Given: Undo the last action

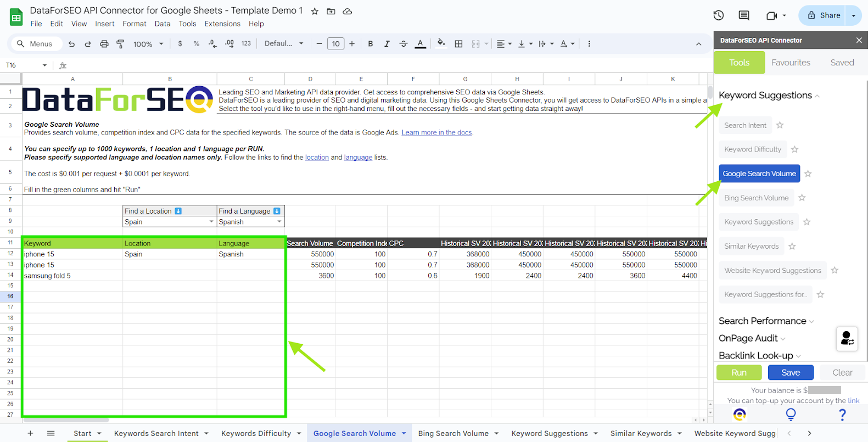Looking at the screenshot, I should pos(71,44).
